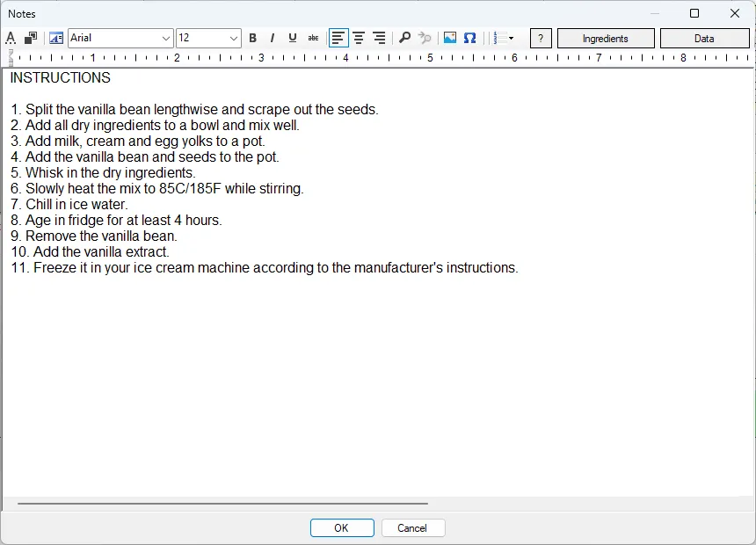Center align the text
The width and height of the screenshot is (756, 545).
click(359, 38)
